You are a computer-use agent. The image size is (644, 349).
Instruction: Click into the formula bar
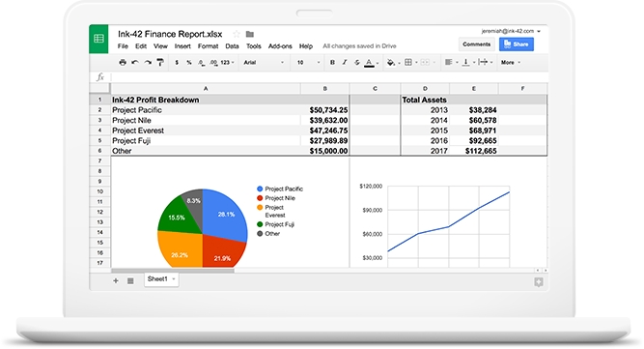[x=328, y=77]
